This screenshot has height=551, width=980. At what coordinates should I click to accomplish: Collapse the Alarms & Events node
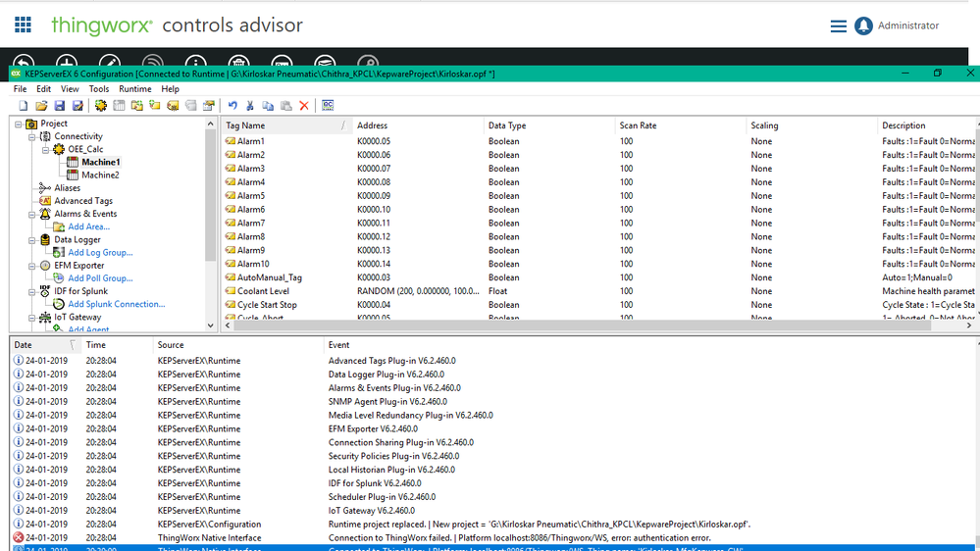(31, 215)
